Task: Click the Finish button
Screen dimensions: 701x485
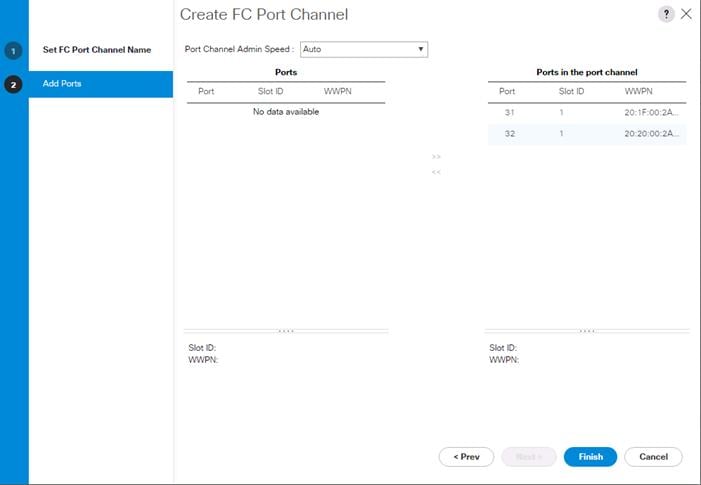Action: (590, 457)
